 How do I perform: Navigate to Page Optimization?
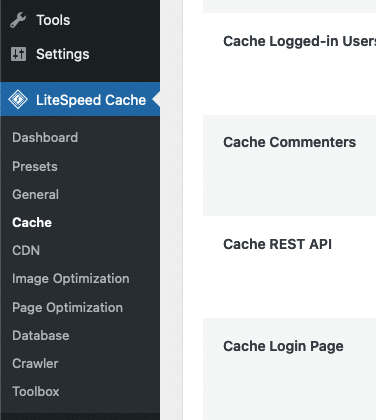pyautogui.click(x=67, y=307)
